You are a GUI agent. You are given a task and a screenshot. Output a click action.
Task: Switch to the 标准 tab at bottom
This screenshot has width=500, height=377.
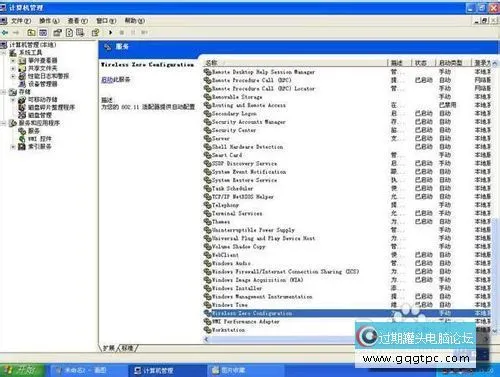(x=128, y=348)
